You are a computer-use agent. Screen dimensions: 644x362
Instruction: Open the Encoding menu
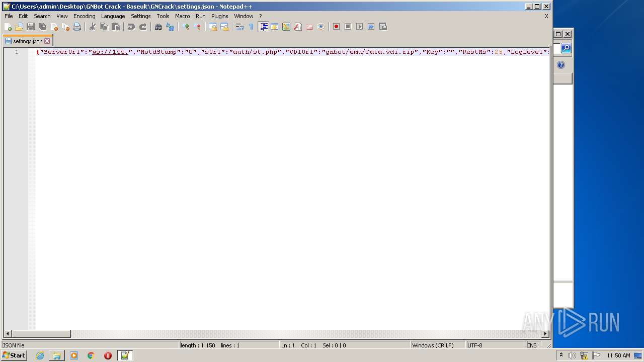pyautogui.click(x=85, y=16)
